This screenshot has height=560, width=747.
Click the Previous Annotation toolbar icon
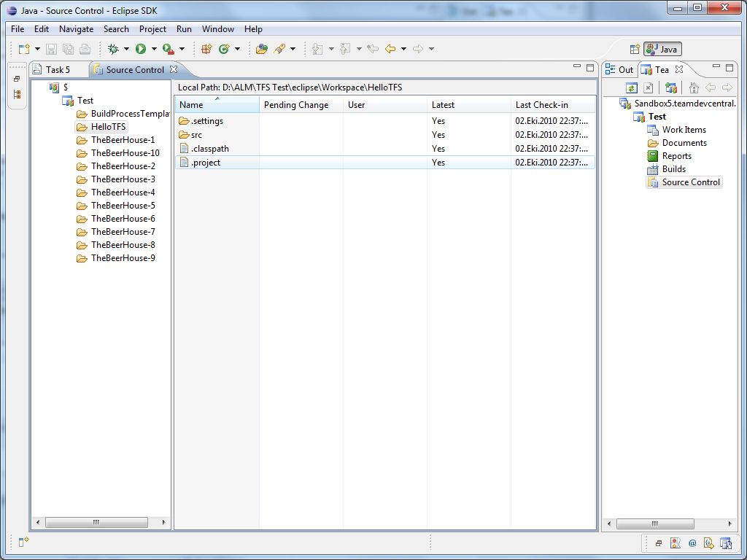click(345, 49)
